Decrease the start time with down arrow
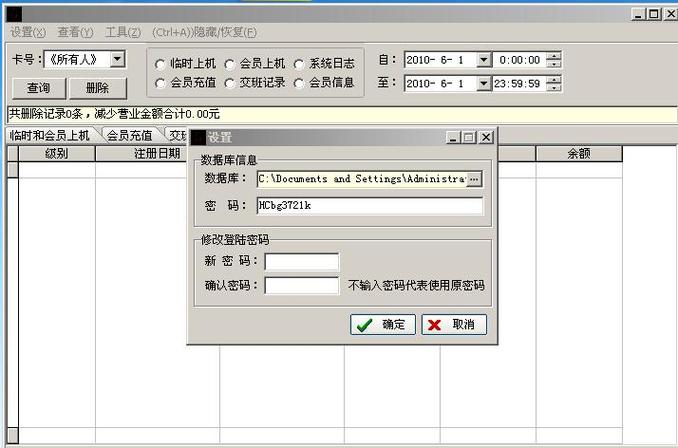Viewport: 678px width, 448px height. [x=554, y=64]
